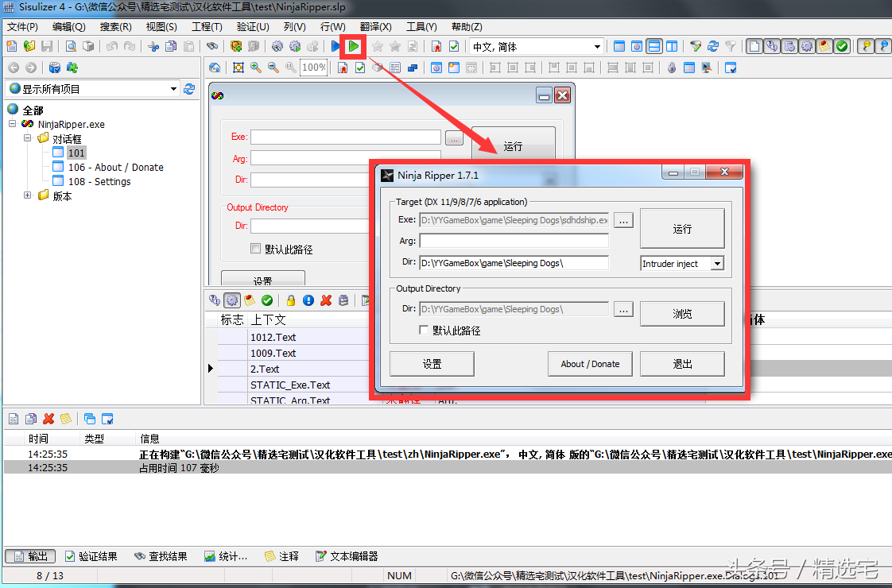The image size is (892, 588).
Task: Collapse the NinjaRipper.exe tree node
Action: point(12,123)
